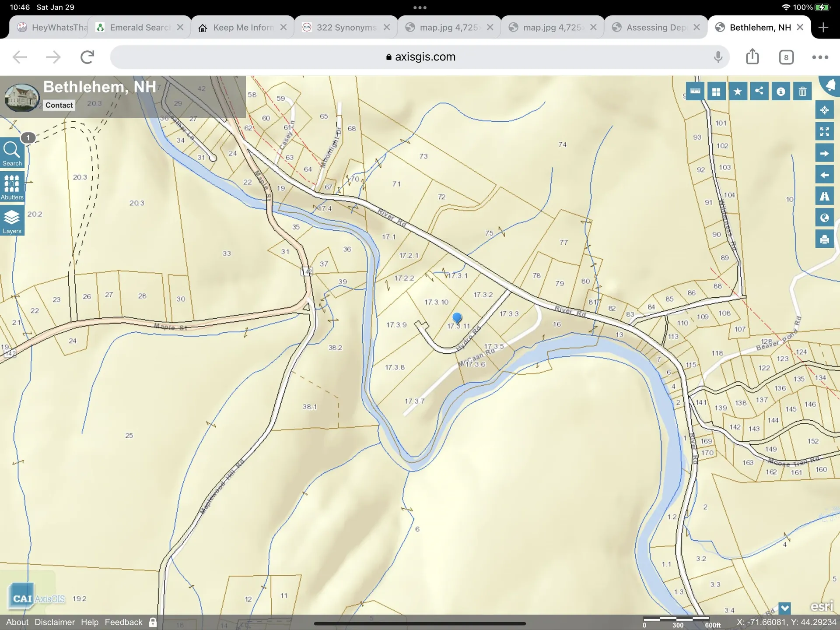Tap the iPad multitasking three dots
840x630 pixels.
coord(420,7)
